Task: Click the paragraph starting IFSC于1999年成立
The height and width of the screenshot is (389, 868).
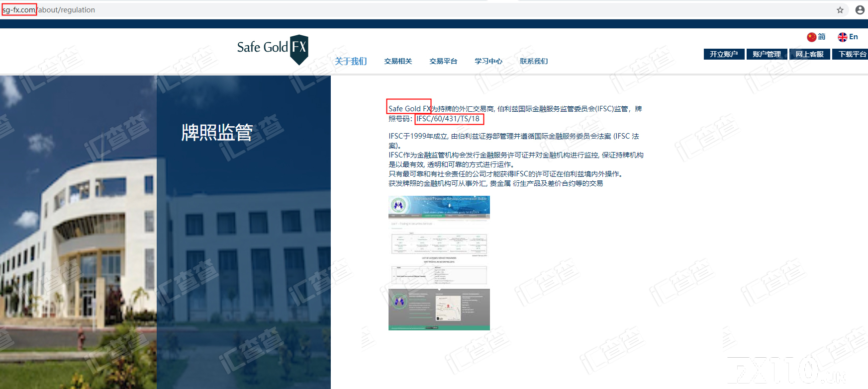Action: pyautogui.click(x=514, y=141)
